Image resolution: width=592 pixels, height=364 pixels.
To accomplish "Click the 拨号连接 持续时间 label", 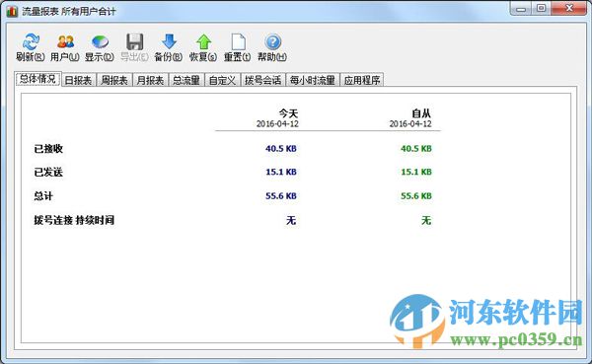I will click(74, 220).
